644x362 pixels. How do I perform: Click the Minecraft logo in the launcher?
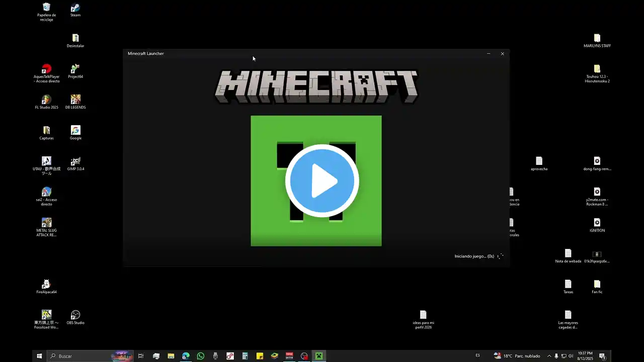(316, 86)
